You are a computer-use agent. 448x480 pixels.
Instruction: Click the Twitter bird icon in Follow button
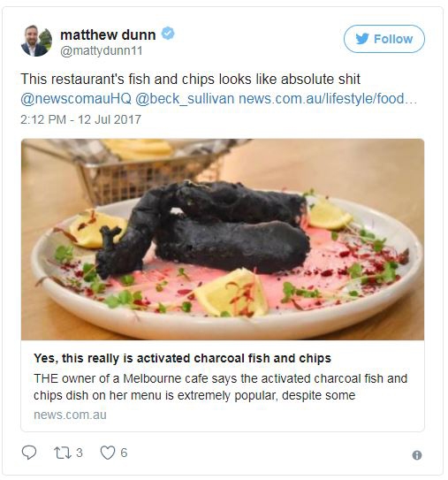pyautogui.click(x=362, y=39)
